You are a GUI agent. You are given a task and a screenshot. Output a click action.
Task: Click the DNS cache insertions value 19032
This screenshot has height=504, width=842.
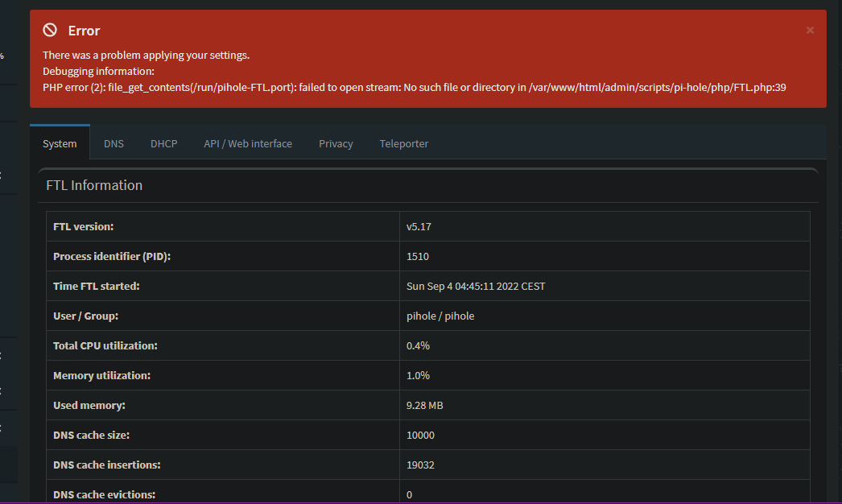pos(420,465)
